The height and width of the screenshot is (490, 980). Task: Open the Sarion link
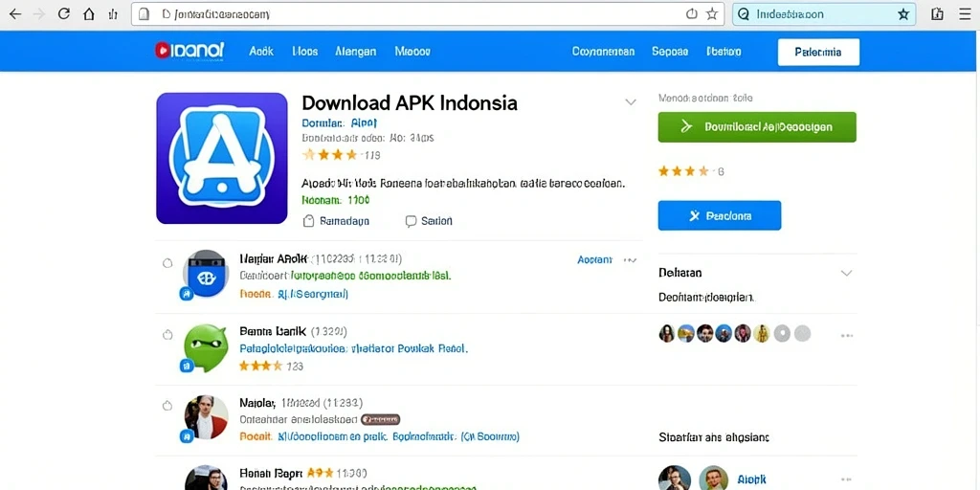coord(436,221)
